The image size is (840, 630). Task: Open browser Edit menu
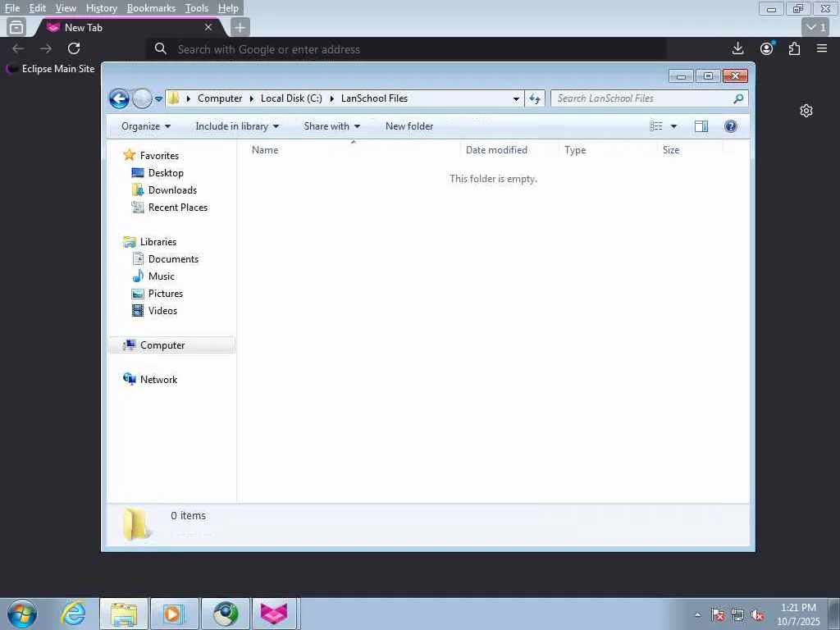(x=38, y=8)
